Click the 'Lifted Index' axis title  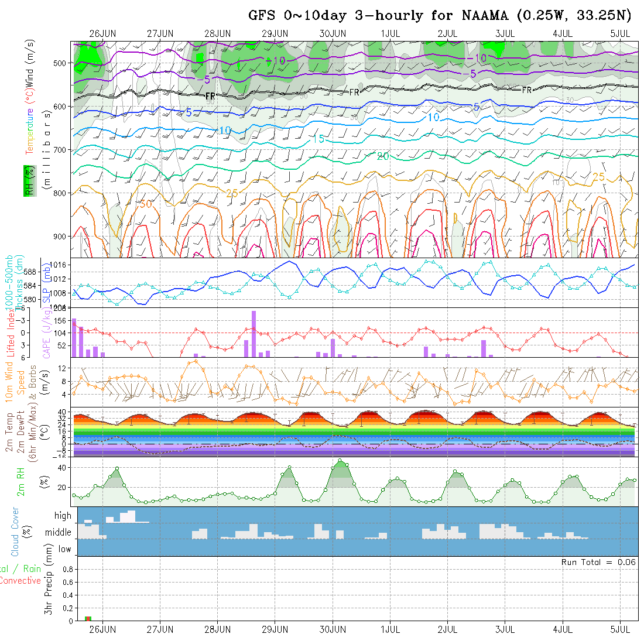coord(11,334)
